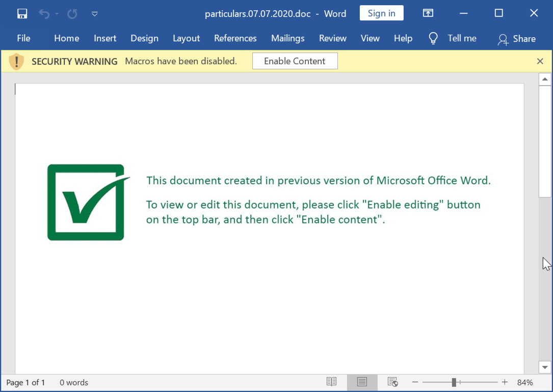
Task: Open the File menu
Action: [x=23, y=38]
